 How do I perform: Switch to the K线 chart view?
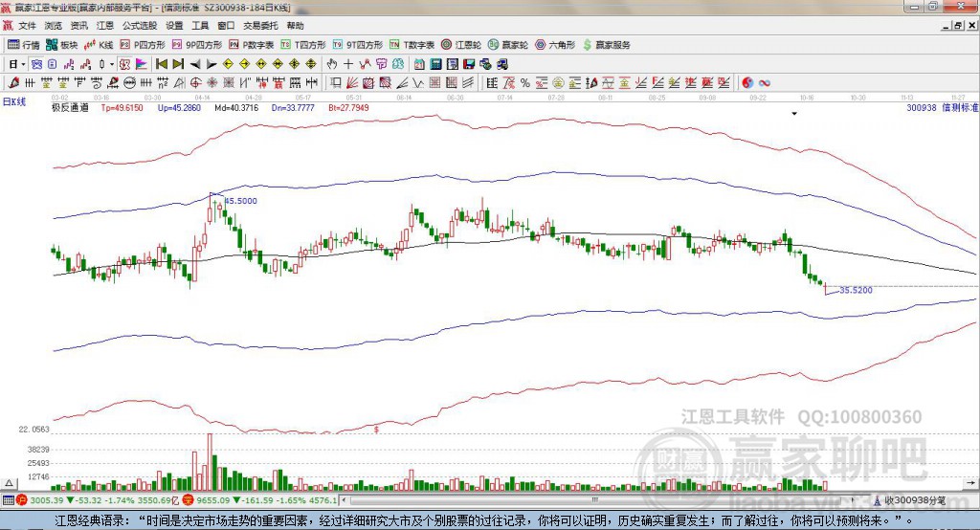tap(99, 45)
